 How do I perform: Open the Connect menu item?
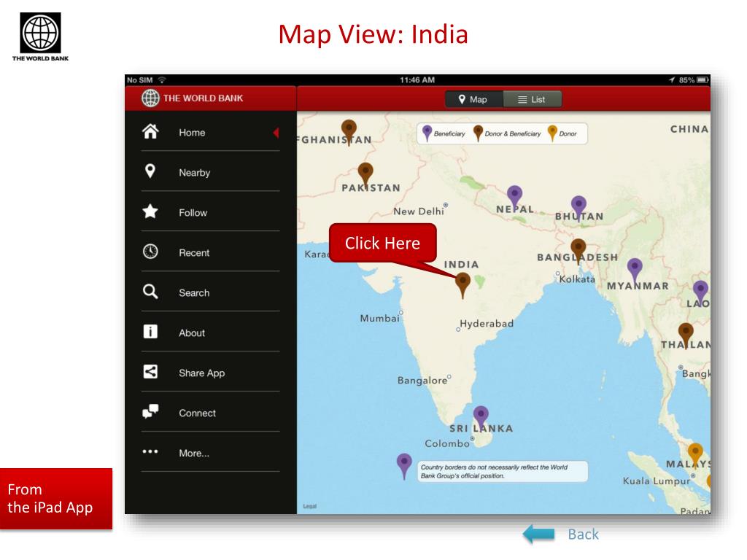(210, 412)
